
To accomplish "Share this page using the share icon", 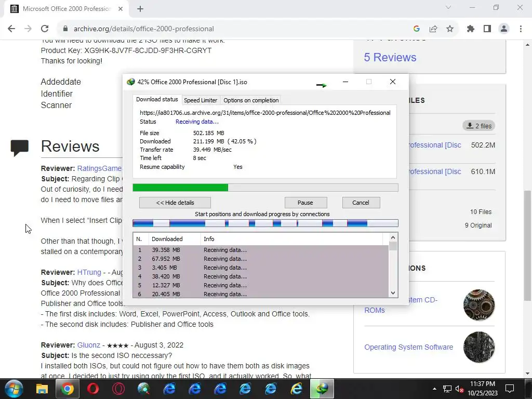I will [x=433, y=29].
